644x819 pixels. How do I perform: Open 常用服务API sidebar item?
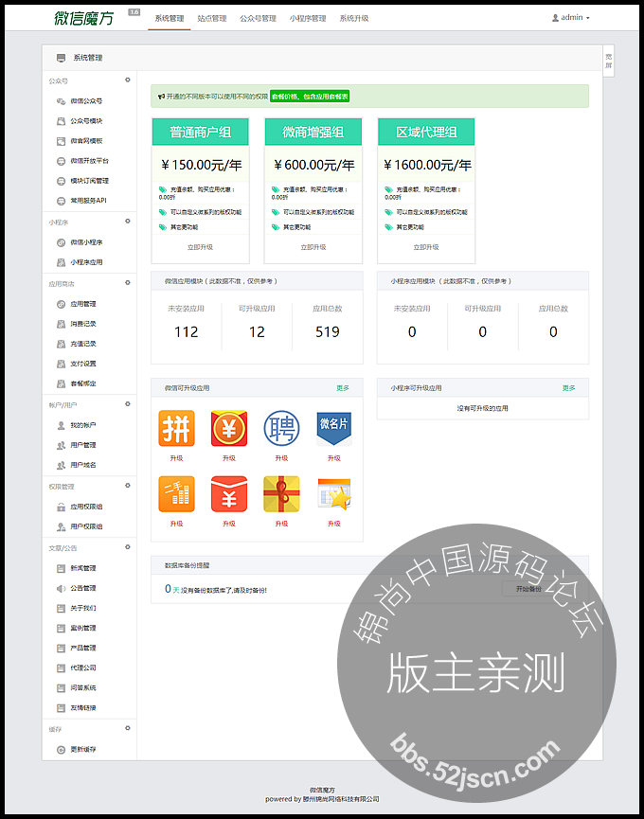tap(88, 201)
